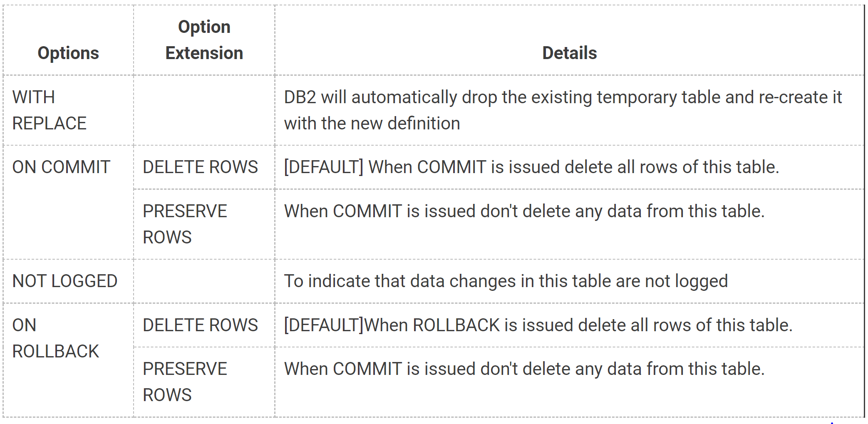The height and width of the screenshot is (424, 868).
Task: Click the COMMIT preserve details under ON COMMIT
Action: click(x=524, y=211)
